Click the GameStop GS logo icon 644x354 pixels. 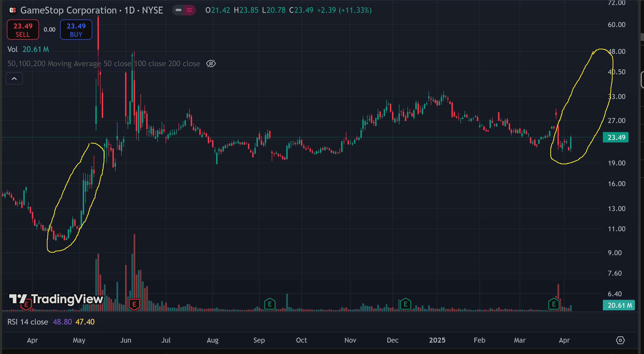(13, 10)
